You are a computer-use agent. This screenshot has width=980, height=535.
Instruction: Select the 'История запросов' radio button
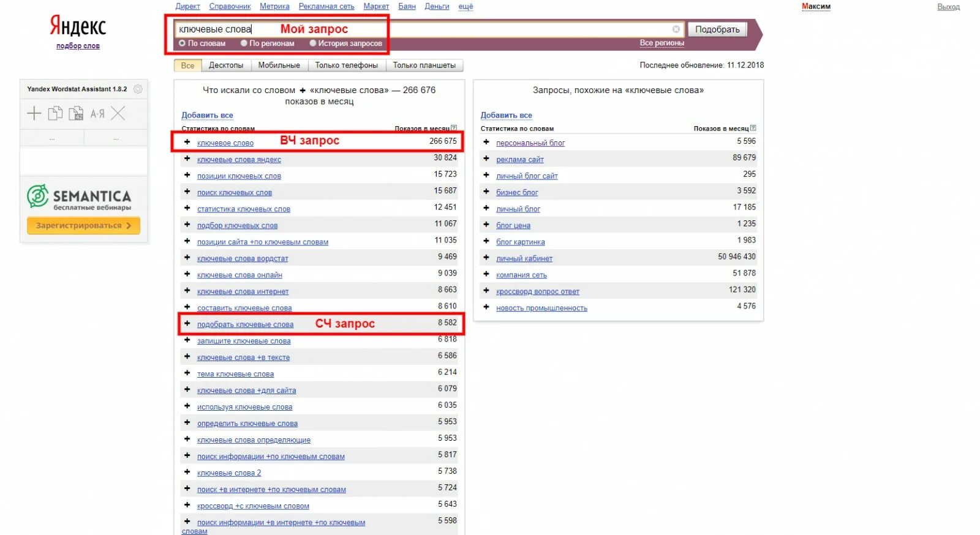pyautogui.click(x=313, y=43)
